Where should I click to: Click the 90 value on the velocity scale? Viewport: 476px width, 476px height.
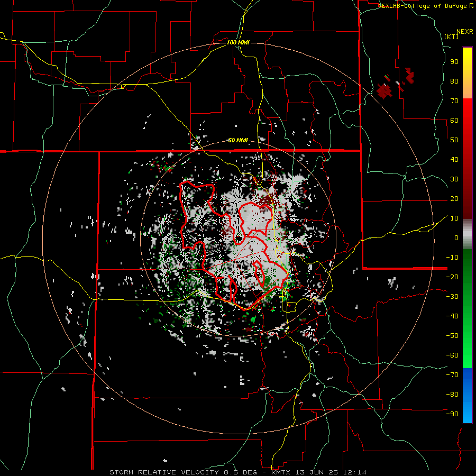click(x=454, y=62)
